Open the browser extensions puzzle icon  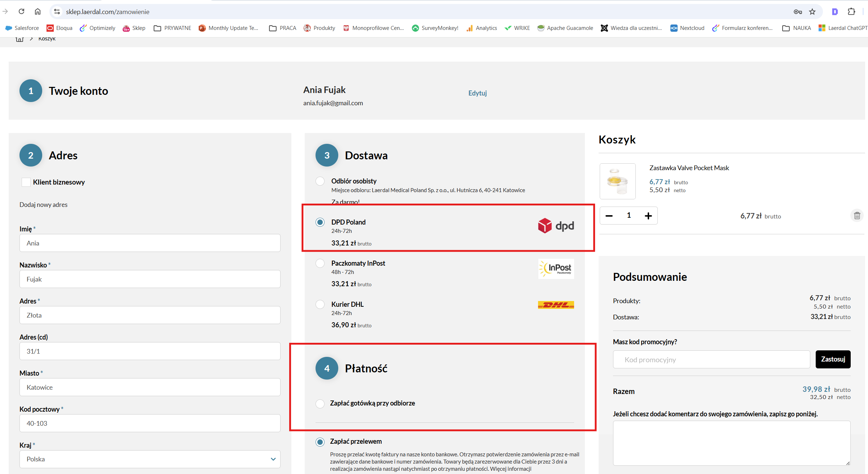point(851,12)
